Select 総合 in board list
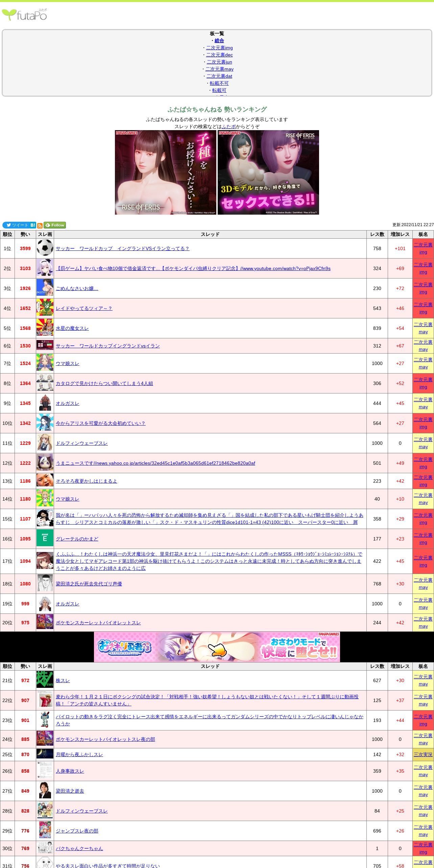Viewport: 434px width, 868px height. point(219,41)
